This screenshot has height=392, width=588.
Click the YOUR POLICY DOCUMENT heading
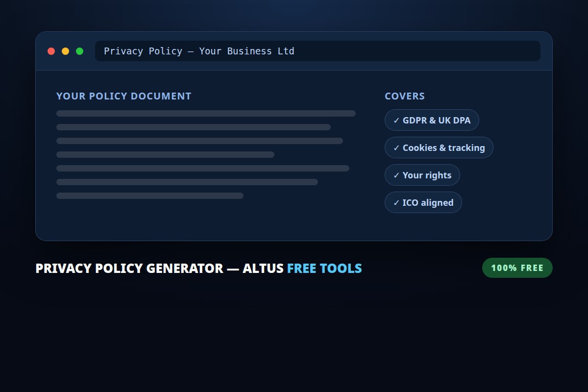124,96
